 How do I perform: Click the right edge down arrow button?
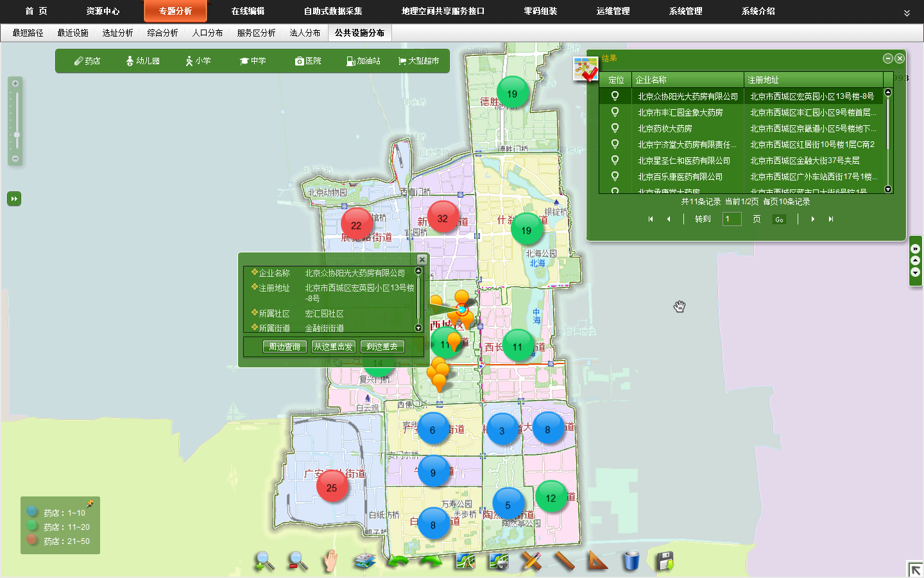coord(916,272)
